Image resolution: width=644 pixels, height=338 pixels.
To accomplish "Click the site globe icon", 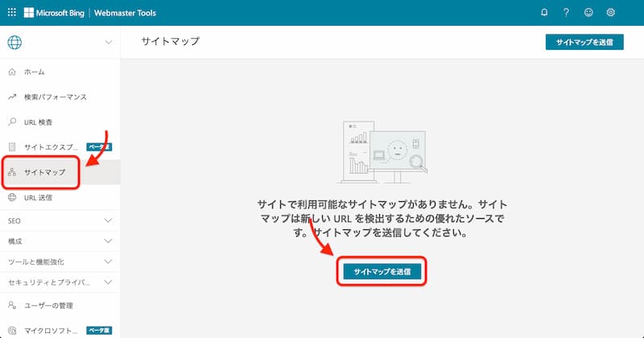I will coord(14,43).
